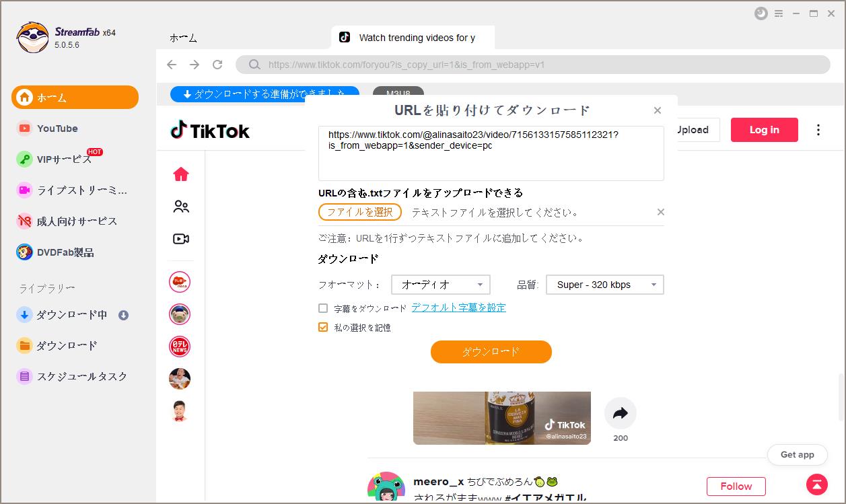Follow the meero_x account

(736, 487)
